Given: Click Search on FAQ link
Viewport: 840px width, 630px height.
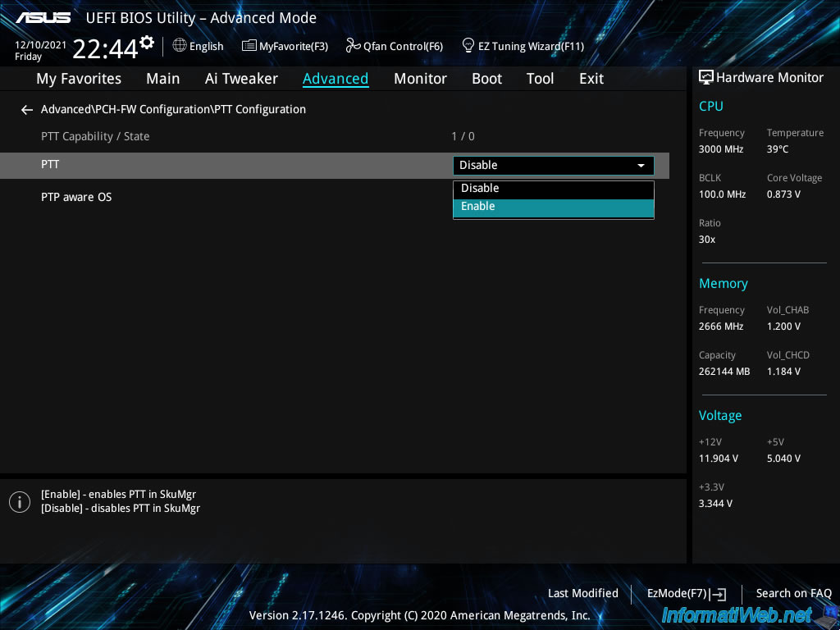Looking at the screenshot, I should [793, 593].
